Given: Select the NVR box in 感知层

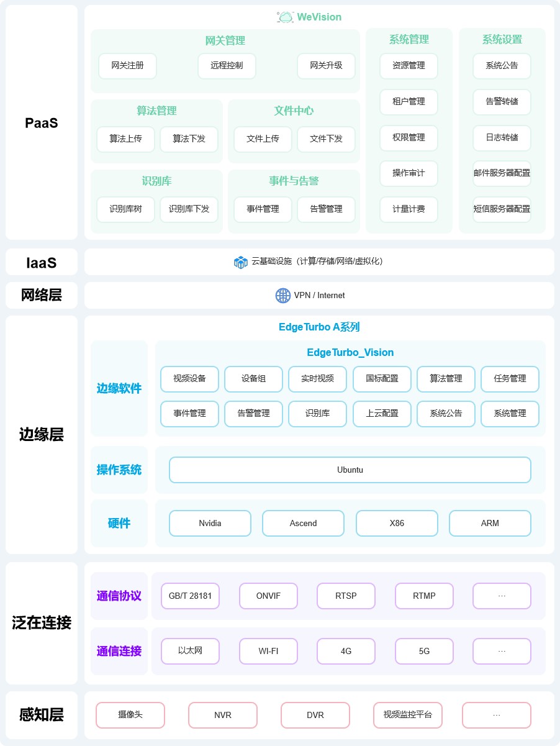Looking at the screenshot, I should pos(223,716).
